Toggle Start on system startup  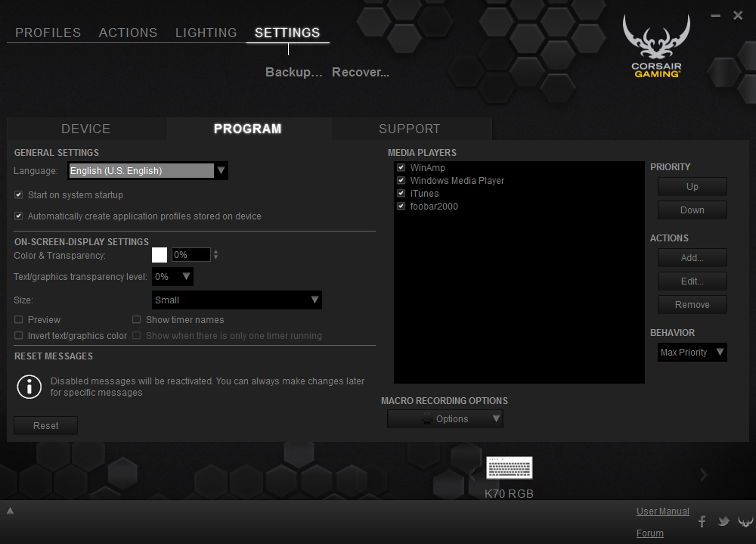(x=19, y=195)
